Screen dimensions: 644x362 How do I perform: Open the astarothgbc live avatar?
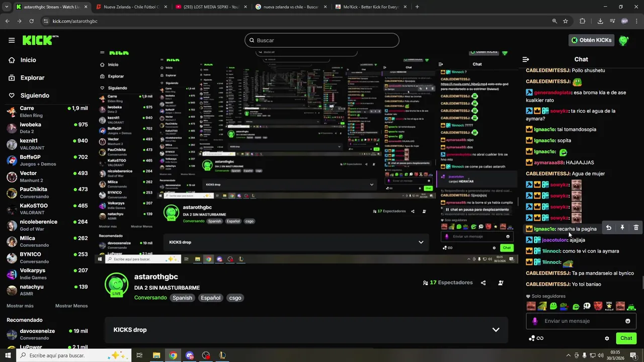[x=116, y=285]
